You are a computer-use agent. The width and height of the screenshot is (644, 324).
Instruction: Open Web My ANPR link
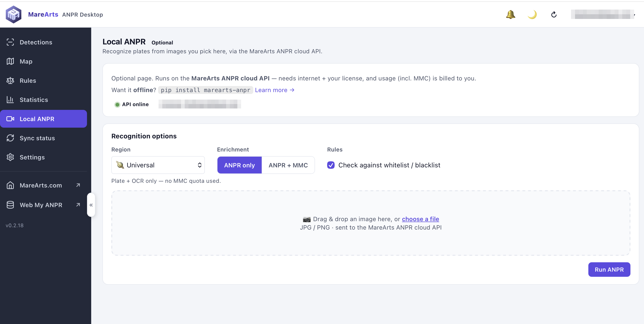coord(43,205)
